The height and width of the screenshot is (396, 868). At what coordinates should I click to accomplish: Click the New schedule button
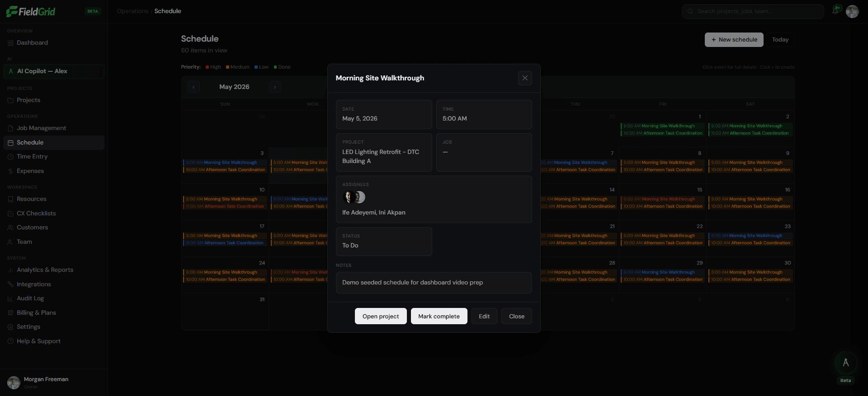(x=734, y=40)
